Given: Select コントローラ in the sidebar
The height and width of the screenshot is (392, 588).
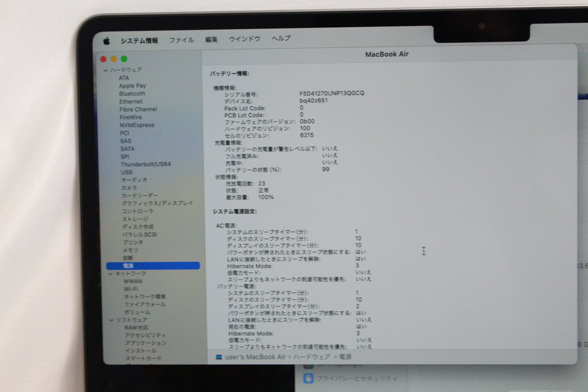Looking at the screenshot, I should (137, 211).
